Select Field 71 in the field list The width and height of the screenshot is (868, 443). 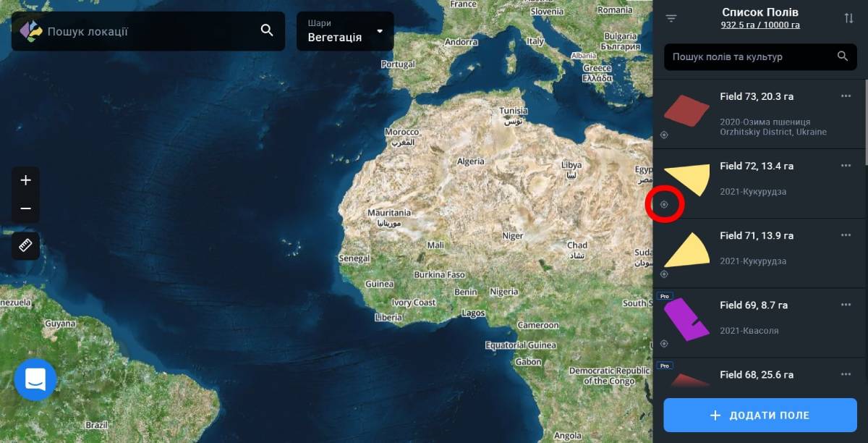click(x=757, y=236)
